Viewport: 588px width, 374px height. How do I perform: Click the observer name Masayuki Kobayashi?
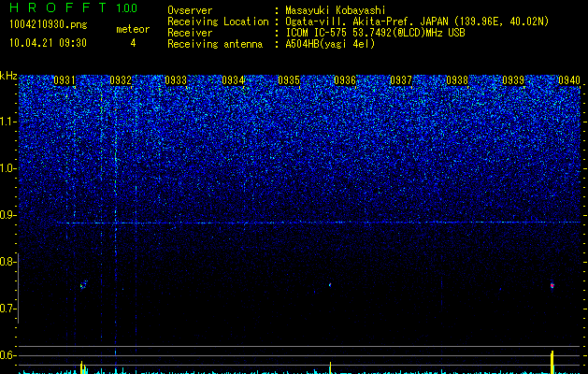[x=336, y=10]
